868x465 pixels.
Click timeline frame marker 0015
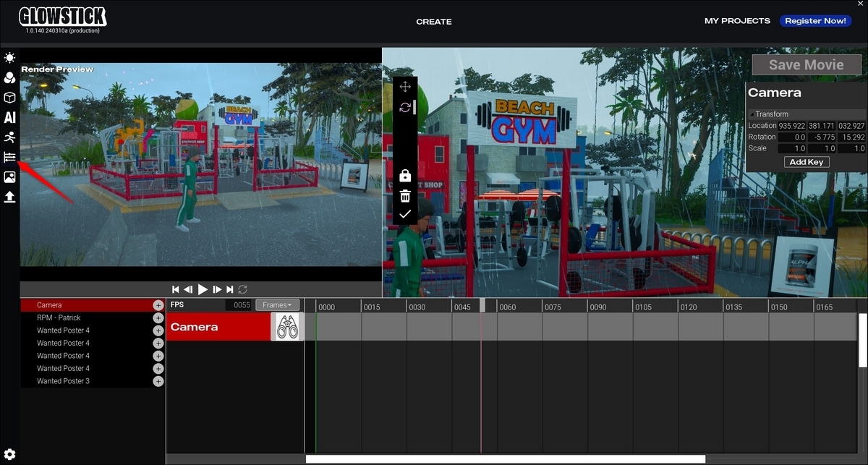click(x=372, y=307)
